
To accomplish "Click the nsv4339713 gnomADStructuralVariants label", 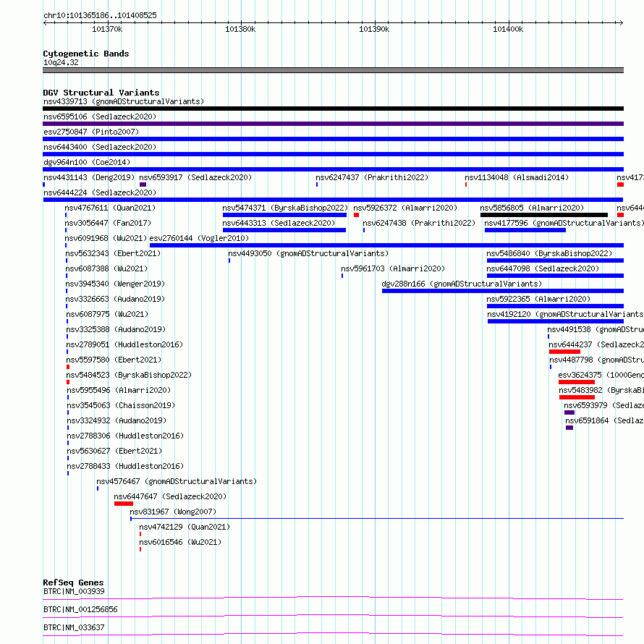I will coord(124,101).
